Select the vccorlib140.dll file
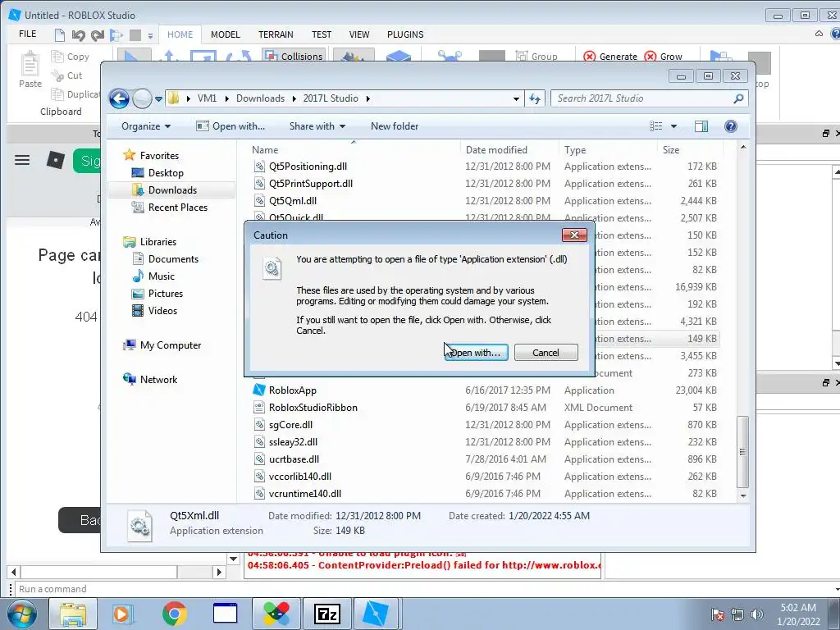This screenshot has width=840, height=630. pyautogui.click(x=300, y=476)
